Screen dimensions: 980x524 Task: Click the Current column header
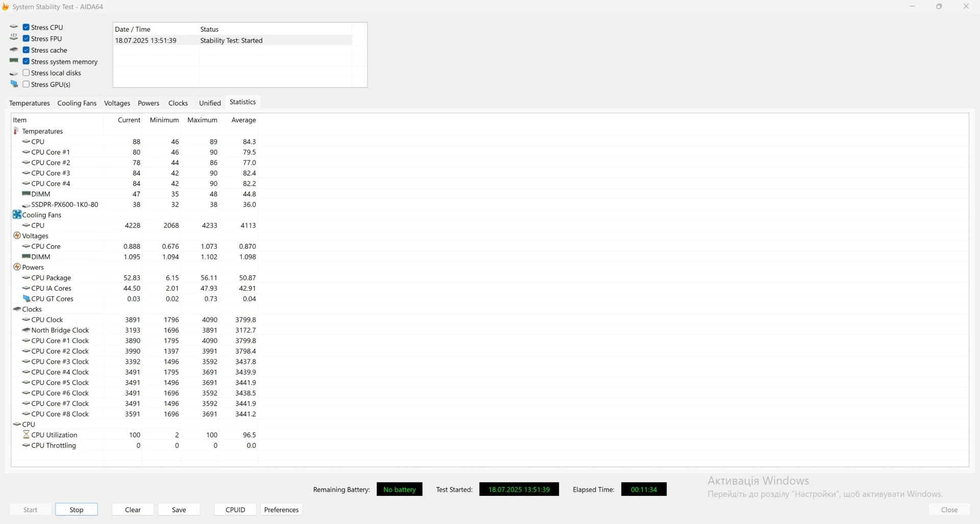point(122,120)
